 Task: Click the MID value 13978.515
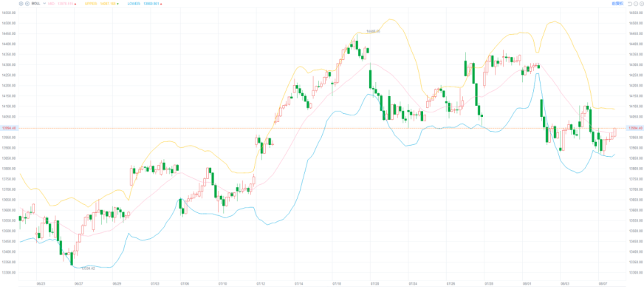(65, 3)
